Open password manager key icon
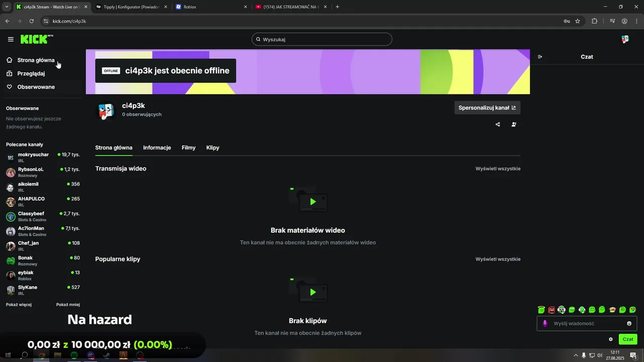This screenshot has height=362, width=644. tap(567, 21)
